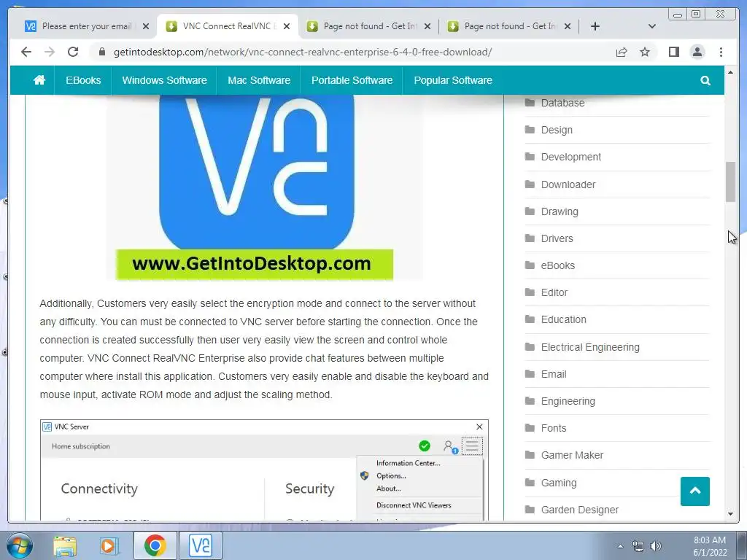Switch to first 'Page not found' tab

(369, 26)
